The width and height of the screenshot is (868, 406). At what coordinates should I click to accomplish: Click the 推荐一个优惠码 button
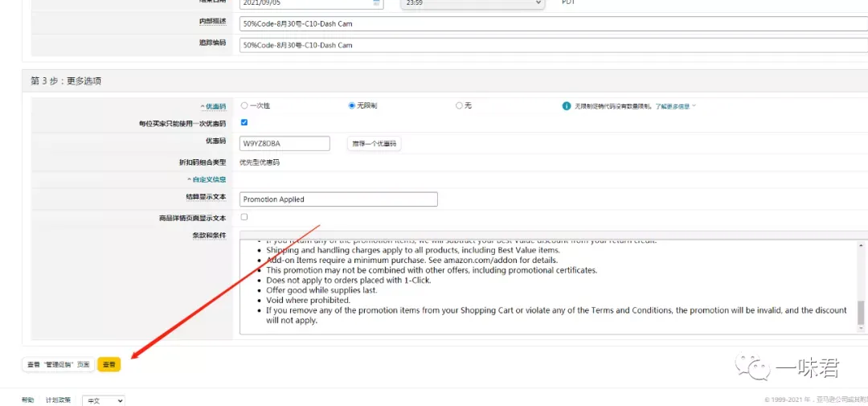(x=375, y=143)
